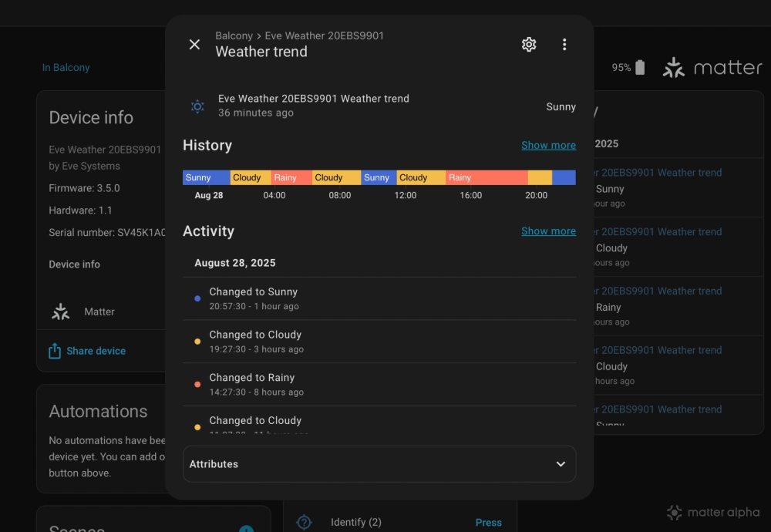Click the battery 95% indicator icon
The image size is (771, 532).
point(639,68)
